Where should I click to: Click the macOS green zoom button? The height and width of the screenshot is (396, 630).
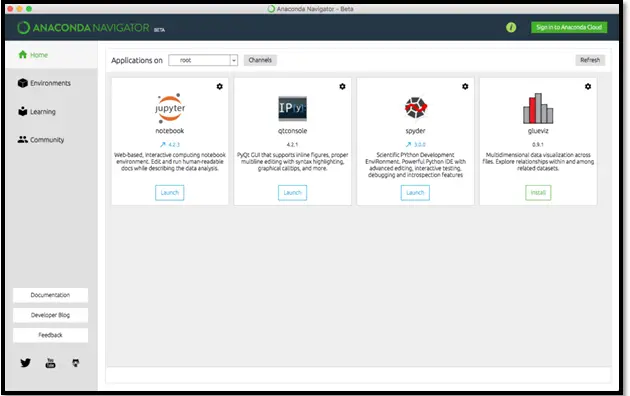click(29, 8)
